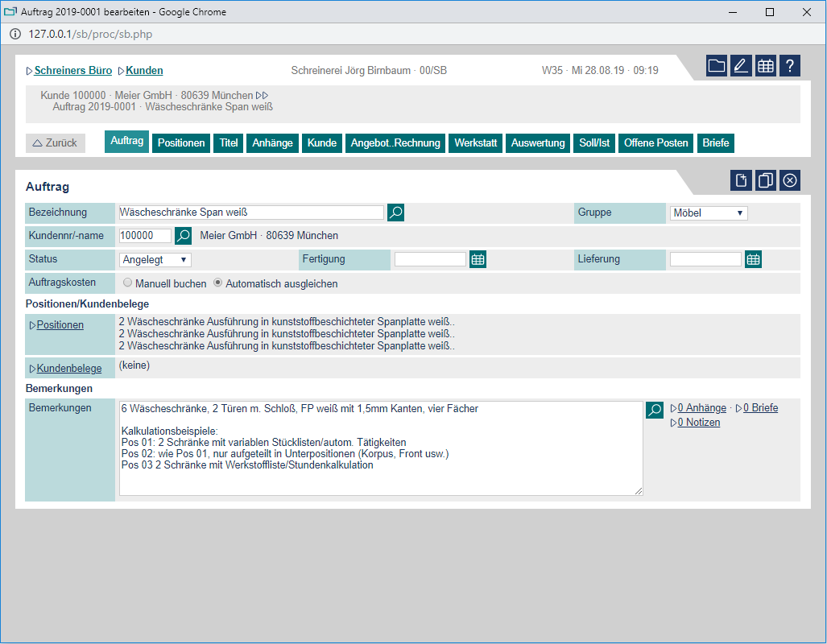Open the calendar picker for Fertigung

click(478, 259)
